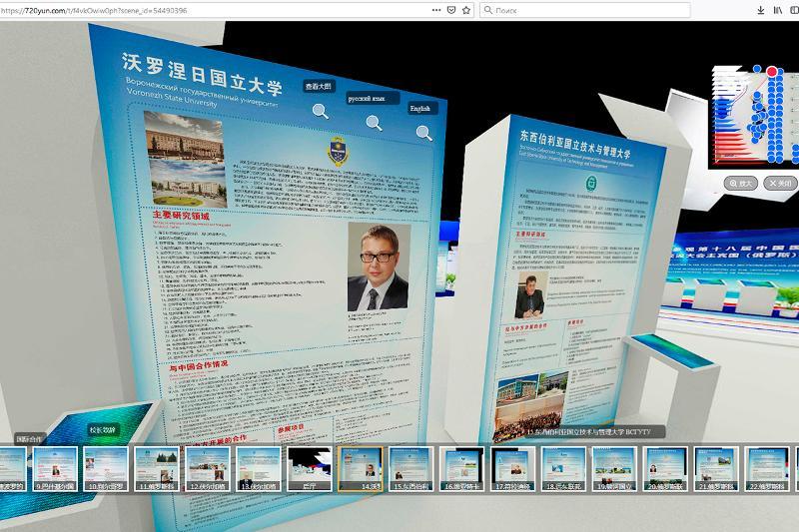This screenshot has height=532, width=799.
Task: Select the 国际合作 category tab
Action: click(x=30, y=438)
